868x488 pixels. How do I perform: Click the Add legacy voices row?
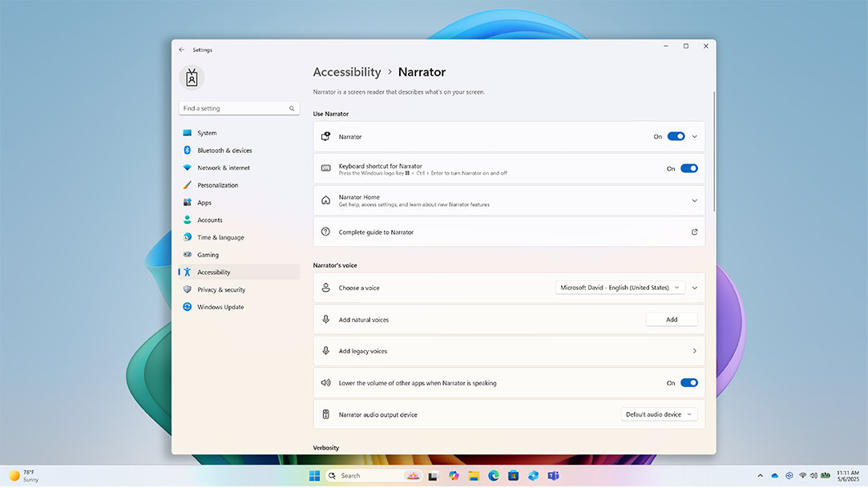point(509,351)
